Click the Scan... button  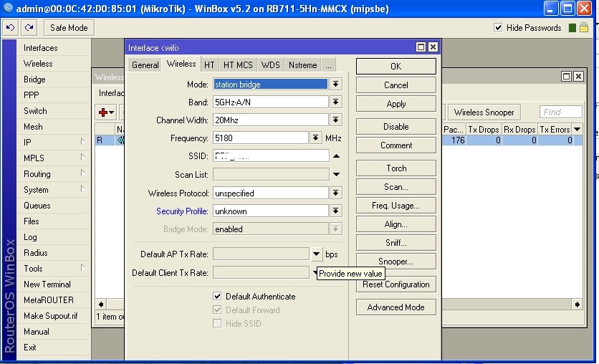(x=396, y=187)
